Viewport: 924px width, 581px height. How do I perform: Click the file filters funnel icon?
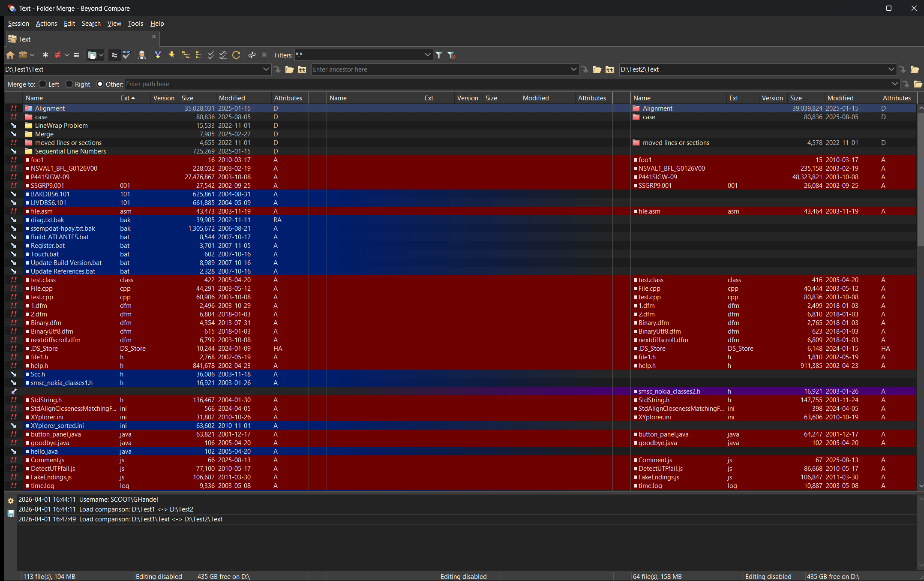439,55
